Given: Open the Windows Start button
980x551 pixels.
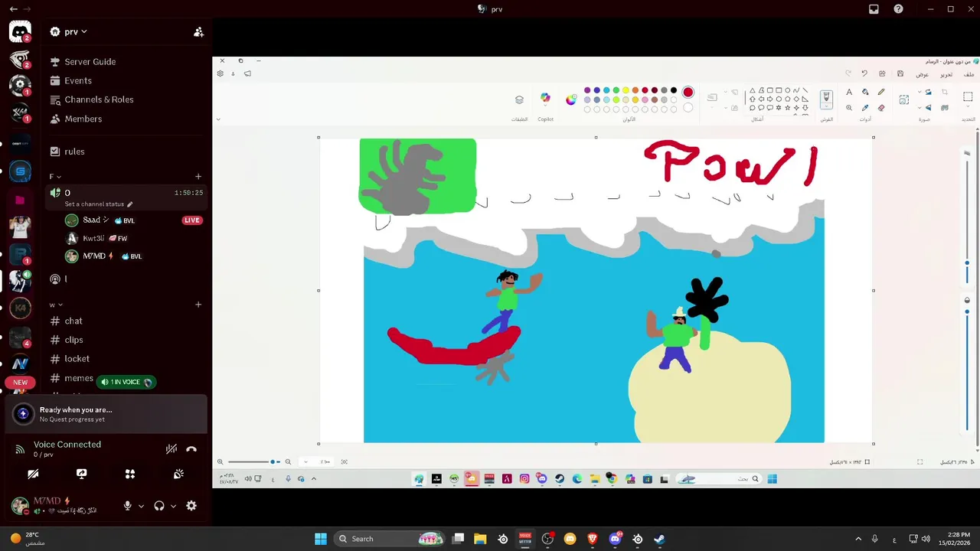Looking at the screenshot, I should (321, 539).
